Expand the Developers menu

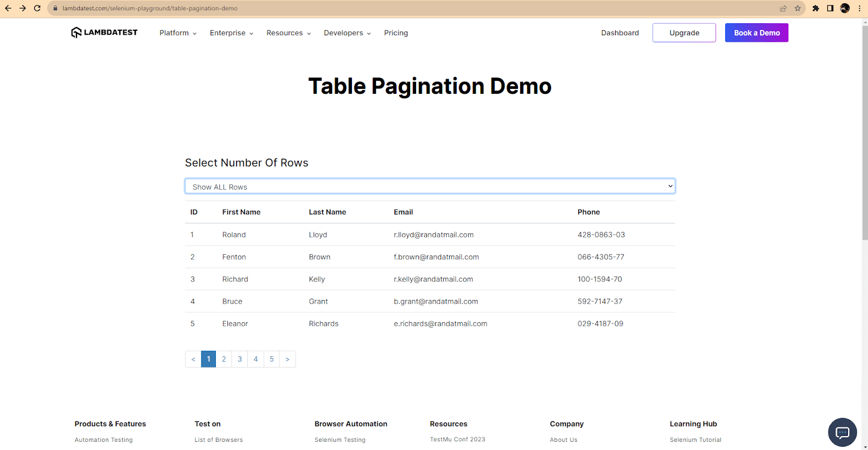[x=347, y=33]
